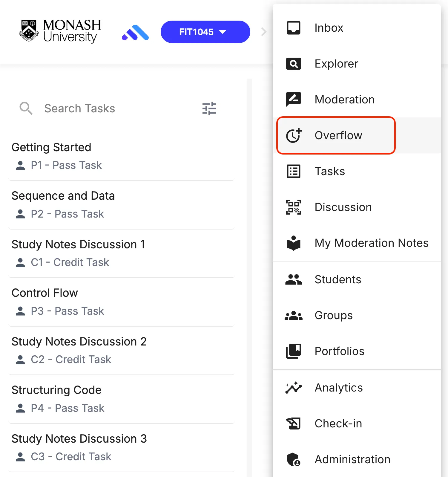Click the Check-in icon

pyautogui.click(x=293, y=424)
